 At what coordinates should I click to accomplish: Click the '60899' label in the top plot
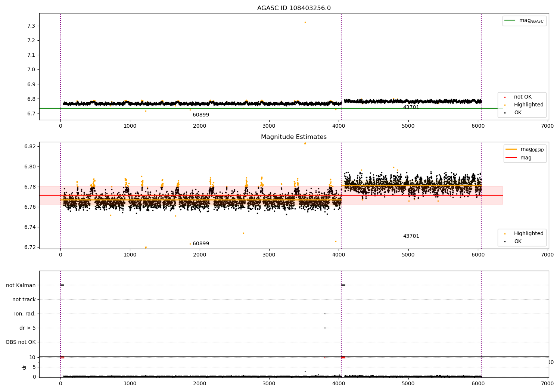[201, 115]
